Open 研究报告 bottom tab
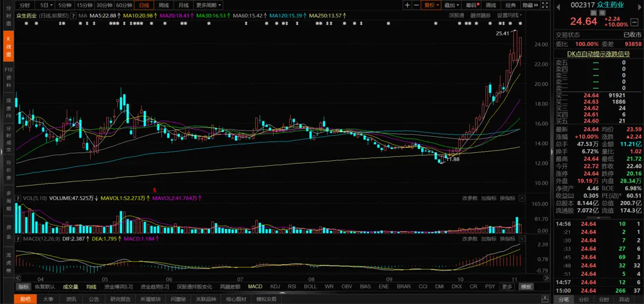 tap(121, 299)
